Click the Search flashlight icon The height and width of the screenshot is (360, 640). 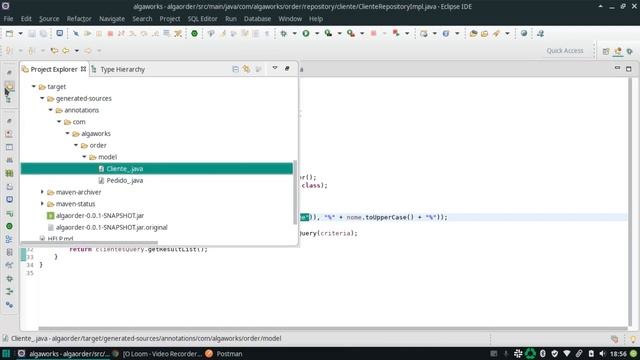point(496,33)
